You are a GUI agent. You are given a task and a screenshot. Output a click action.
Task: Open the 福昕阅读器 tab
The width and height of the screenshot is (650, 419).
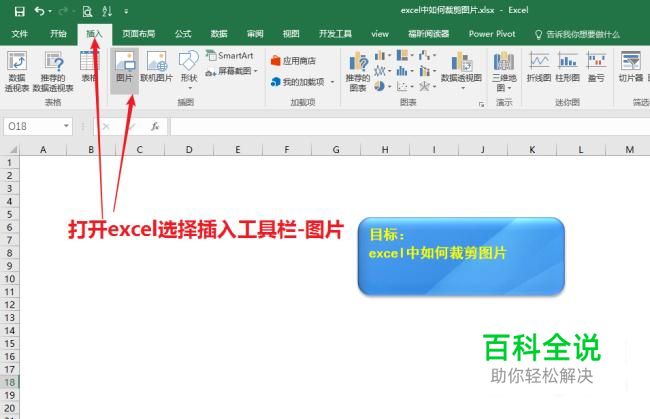(x=428, y=34)
